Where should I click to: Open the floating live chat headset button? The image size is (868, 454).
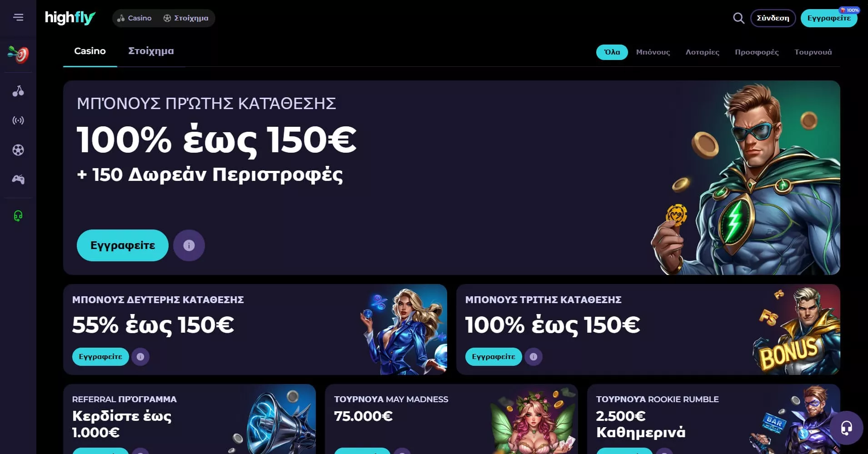tap(846, 428)
